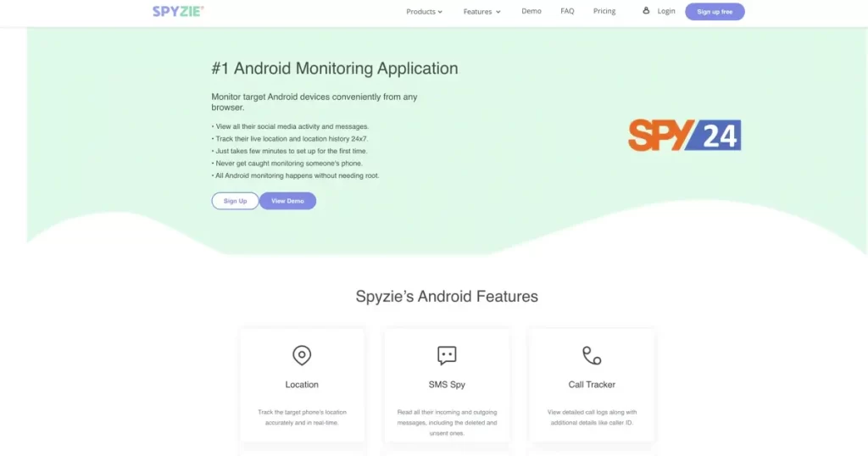Open the Pricing navigation link
Image resolution: width=868 pixels, height=456 pixels.
point(604,11)
